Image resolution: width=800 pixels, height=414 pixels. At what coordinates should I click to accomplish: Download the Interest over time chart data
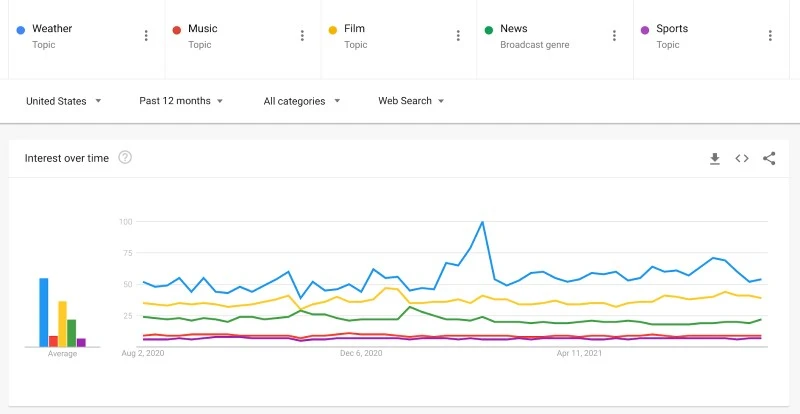point(715,158)
